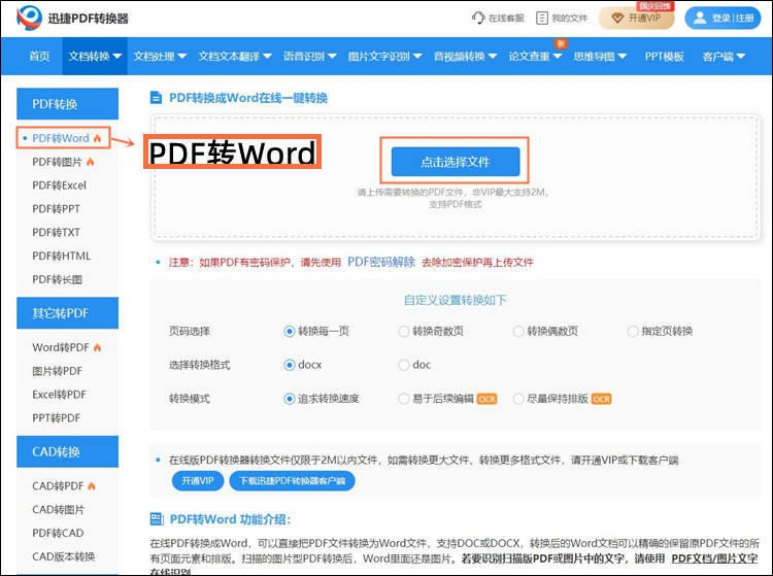
Task: Click the fire icon next to PDF转图片
Action: (91, 162)
